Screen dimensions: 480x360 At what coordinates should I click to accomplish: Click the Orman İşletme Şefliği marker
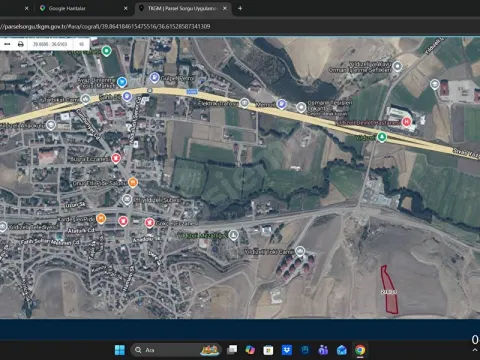(x=397, y=66)
